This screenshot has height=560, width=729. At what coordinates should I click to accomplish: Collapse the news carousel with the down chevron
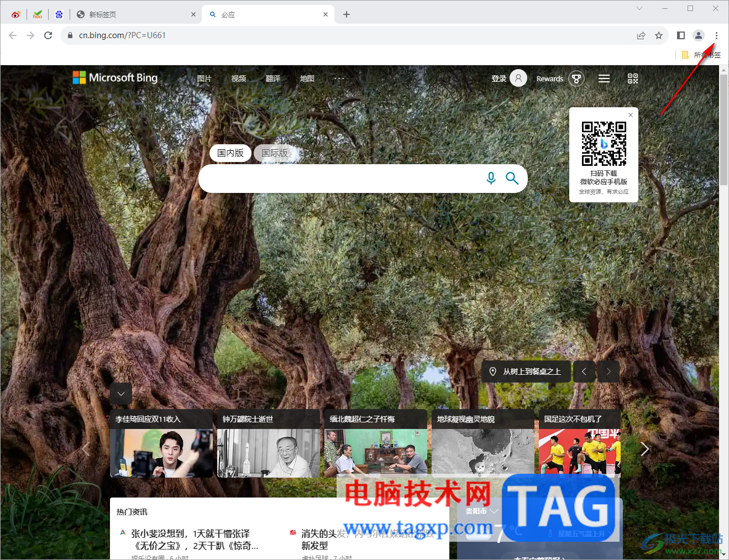click(121, 394)
